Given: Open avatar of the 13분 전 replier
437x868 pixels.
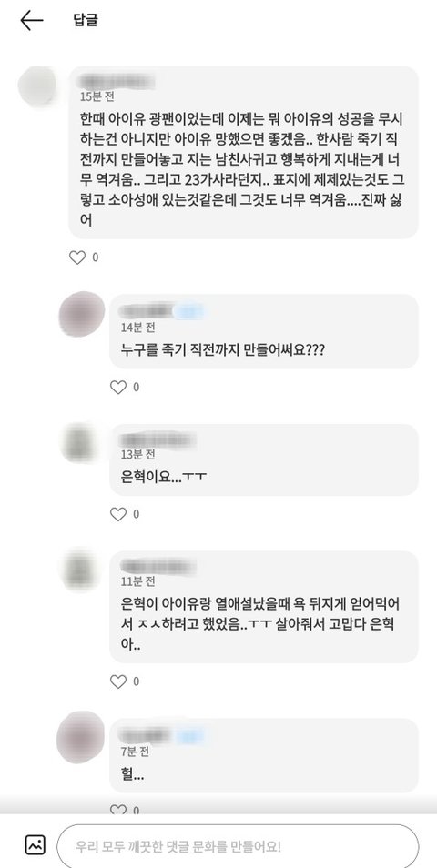Looking at the screenshot, I should [78, 443].
